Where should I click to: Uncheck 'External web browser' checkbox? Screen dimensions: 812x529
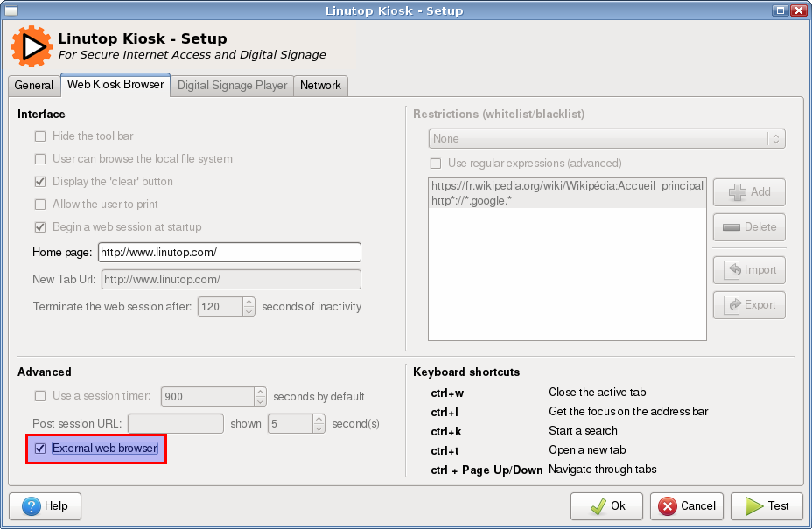[x=40, y=449]
